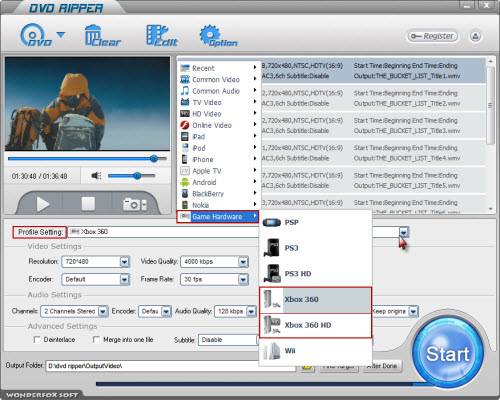Open the Subtitle Disable dropdown
500x400 pixels.
click(229, 340)
